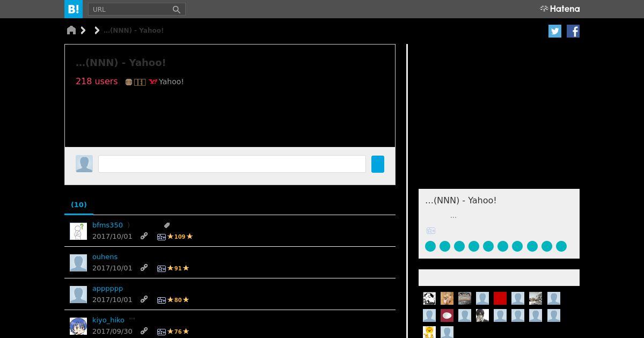This screenshot has height=338, width=644.
Task: Click the 2017/10/01 date on apppppp's comment
Action: (112, 299)
